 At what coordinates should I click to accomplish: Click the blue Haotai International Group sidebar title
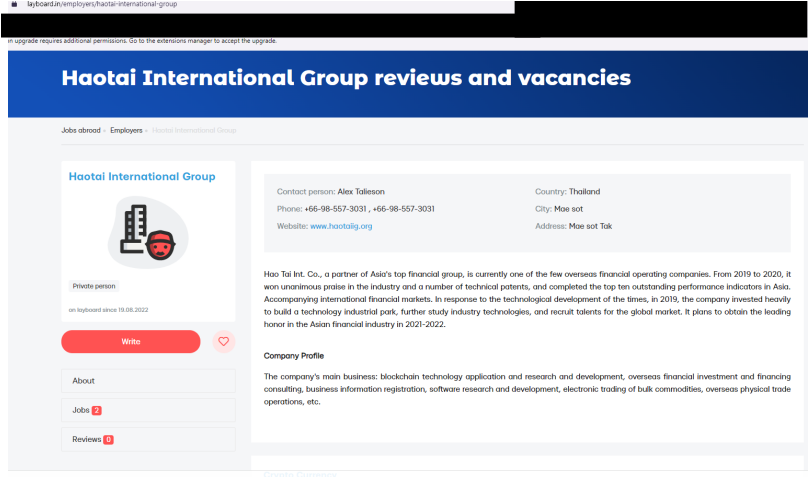pyautogui.click(x=142, y=177)
